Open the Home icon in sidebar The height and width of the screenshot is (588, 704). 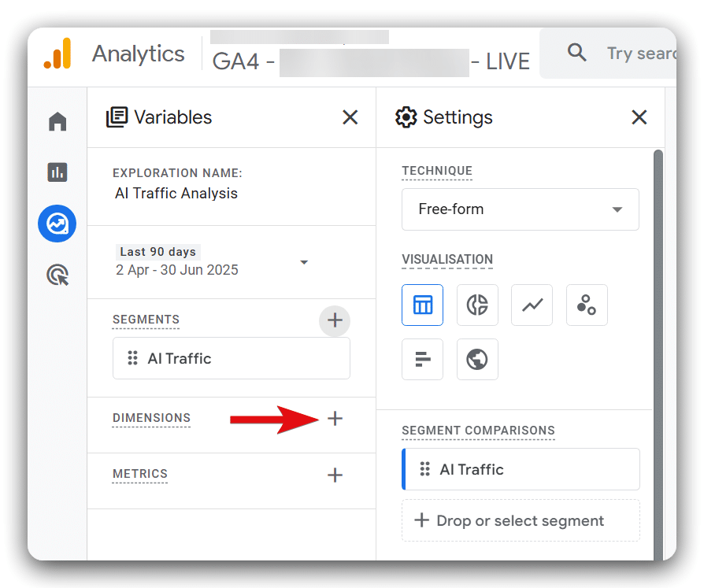pos(57,122)
